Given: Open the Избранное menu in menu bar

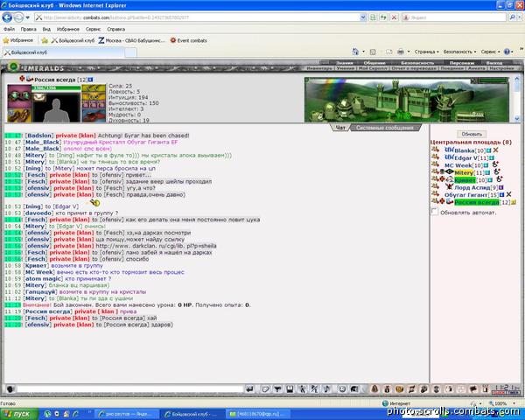Looking at the screenshot, I should coord(68,29).
